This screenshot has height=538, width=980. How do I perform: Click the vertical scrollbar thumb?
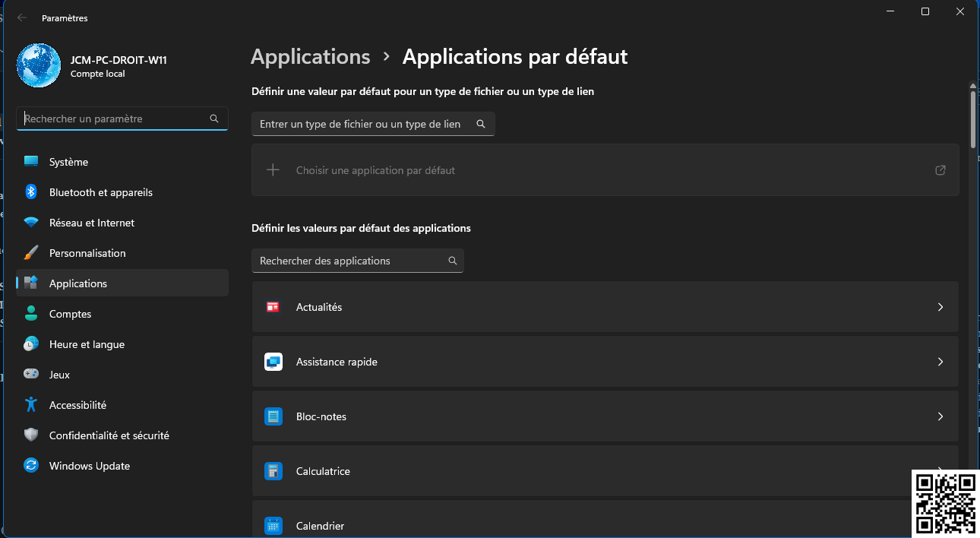973,118
